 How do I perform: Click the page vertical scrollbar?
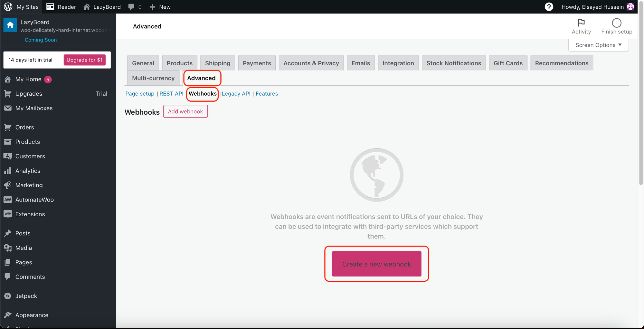pos(640,97)
